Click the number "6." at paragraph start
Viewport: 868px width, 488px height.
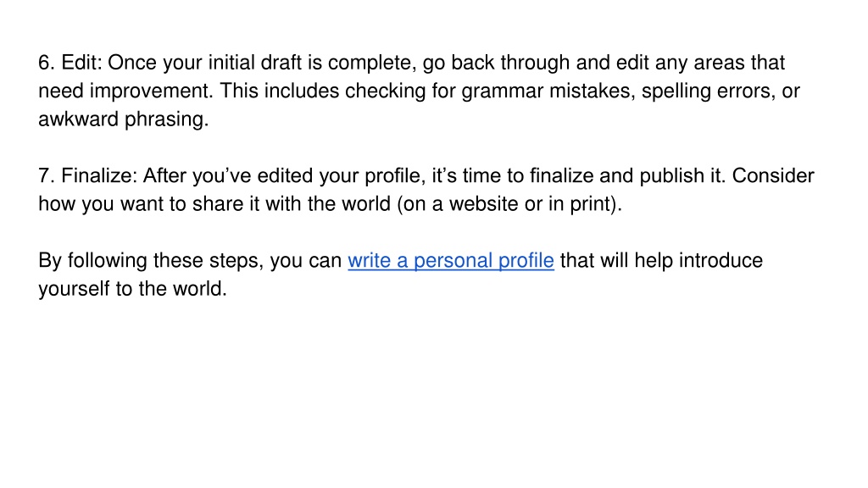pos(47,63)
